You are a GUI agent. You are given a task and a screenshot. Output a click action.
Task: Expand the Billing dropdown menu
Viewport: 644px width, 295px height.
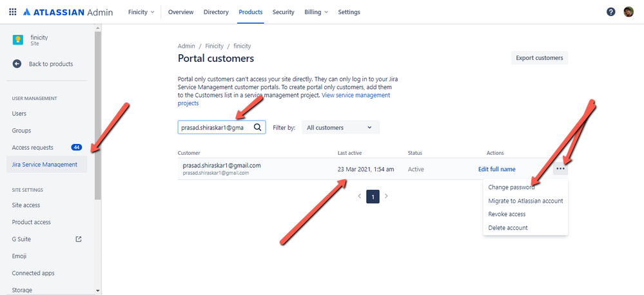317,12
